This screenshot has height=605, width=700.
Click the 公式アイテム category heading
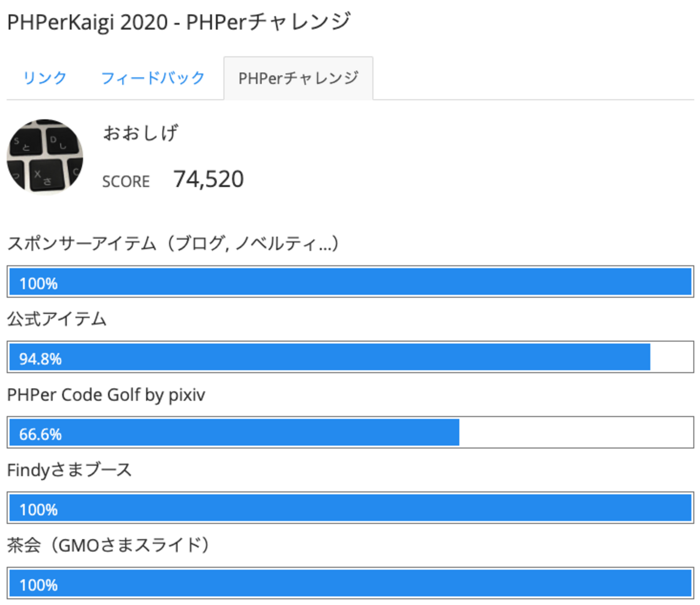57,319
